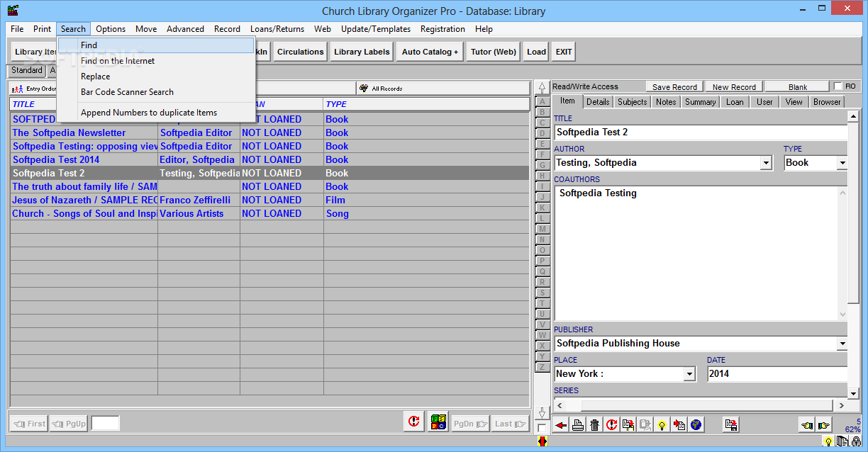This screenshot has height=452, width=868.
Task: Click the next record pointing-hand icon
Action: (x=823, y=425)
